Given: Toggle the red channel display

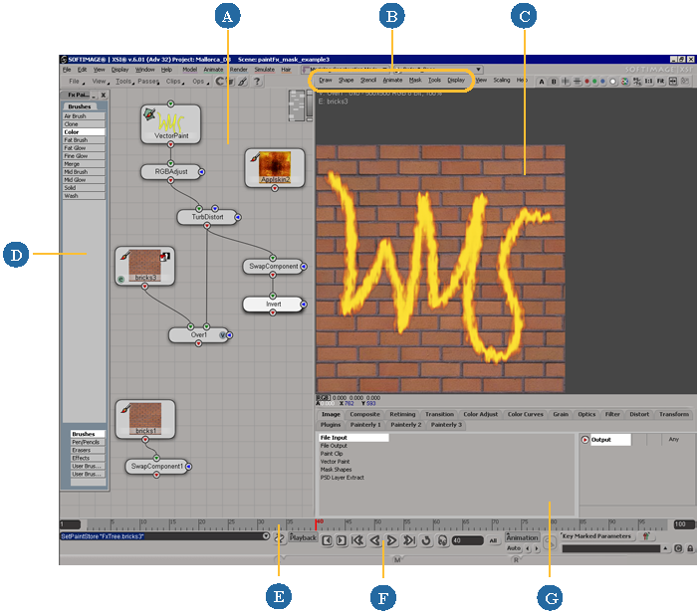Looking at the screenshot, I should 587,82.
